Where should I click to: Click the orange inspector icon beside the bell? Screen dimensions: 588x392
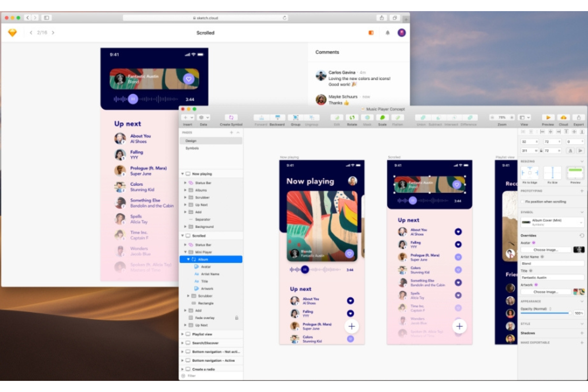pyautogui.click(x=371, y=33)
